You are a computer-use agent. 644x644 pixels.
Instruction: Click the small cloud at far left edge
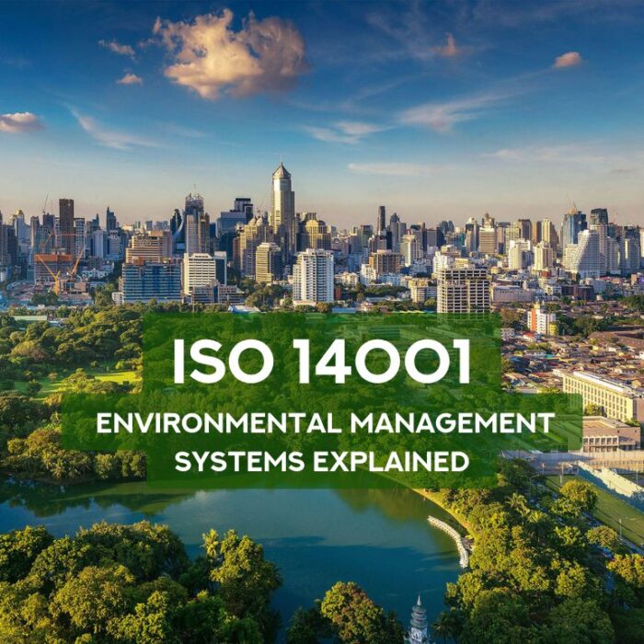(20, 122)
